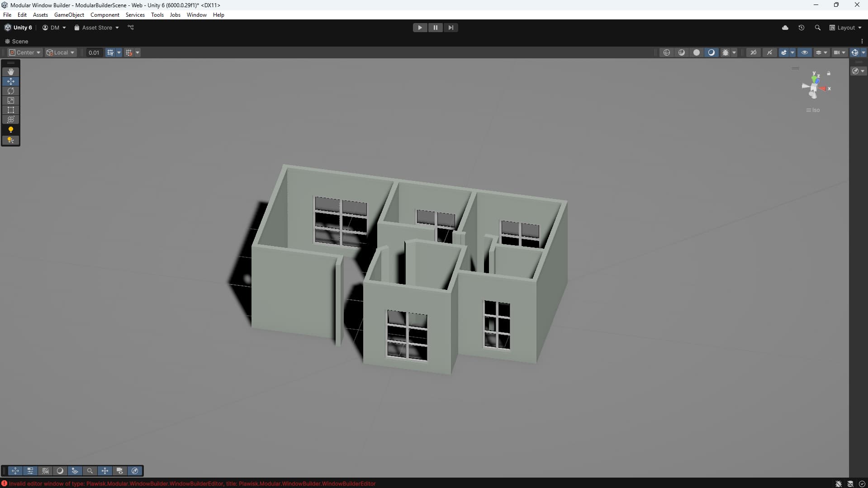
Task: Edit the grid snap increment value 0.01
Action: pyautogui.click(x=94, y=52)
